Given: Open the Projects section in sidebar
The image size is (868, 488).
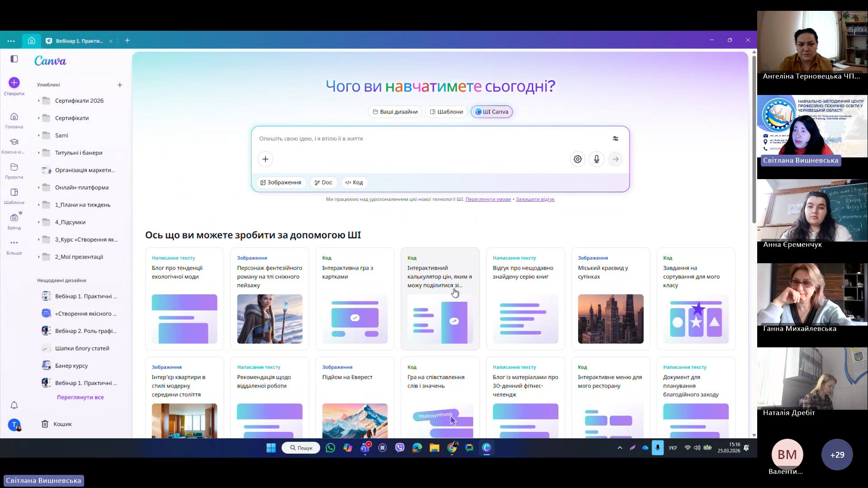Looking at the screenshot, I should [14, 171].
